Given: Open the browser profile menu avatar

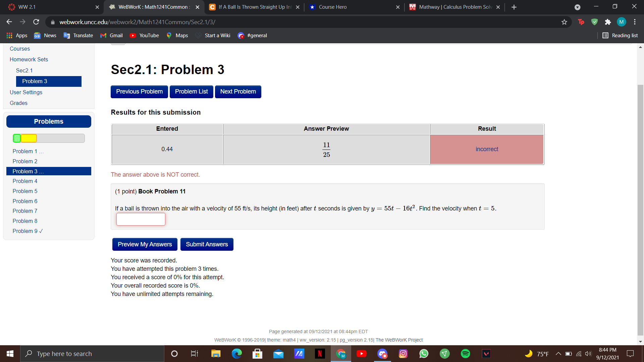Looking at the screenshot, I should click(621, 21).
